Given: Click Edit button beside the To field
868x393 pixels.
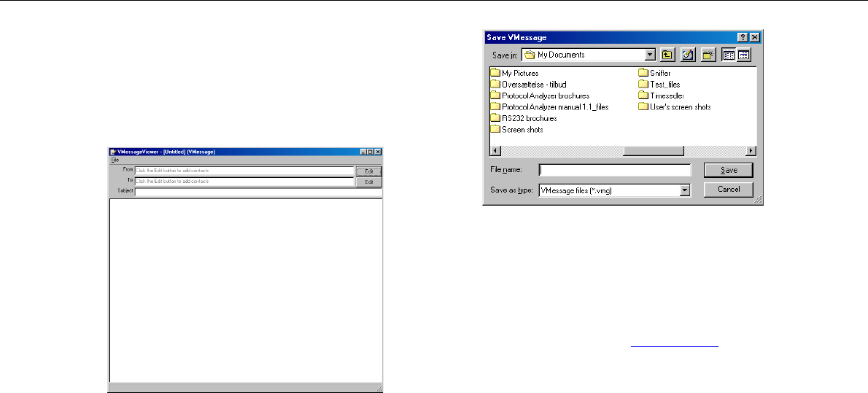Looking at the screenshot, I should [x=368, y=182].
